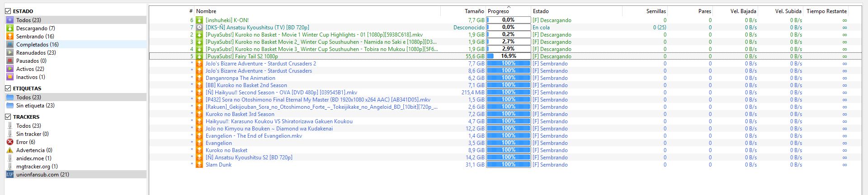Image resolution: width=868 pixels, height=195 pixels.
Task: Click Fairy Tail S2 download icon
Action: [x=199, y=56]
